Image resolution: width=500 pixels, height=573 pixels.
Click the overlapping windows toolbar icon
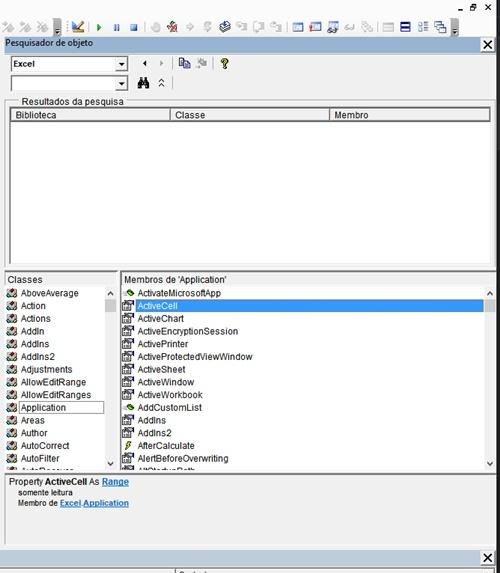(x=440, y=27)
